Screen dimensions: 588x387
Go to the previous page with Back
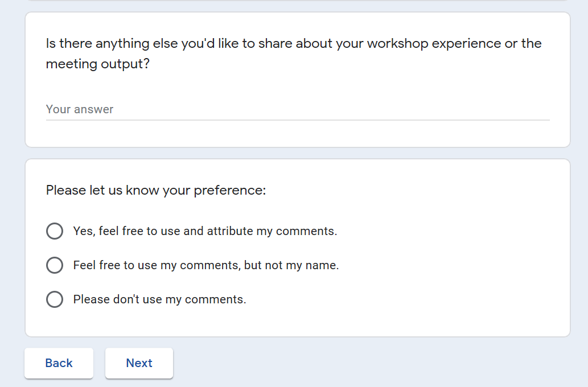pos(59,363)
